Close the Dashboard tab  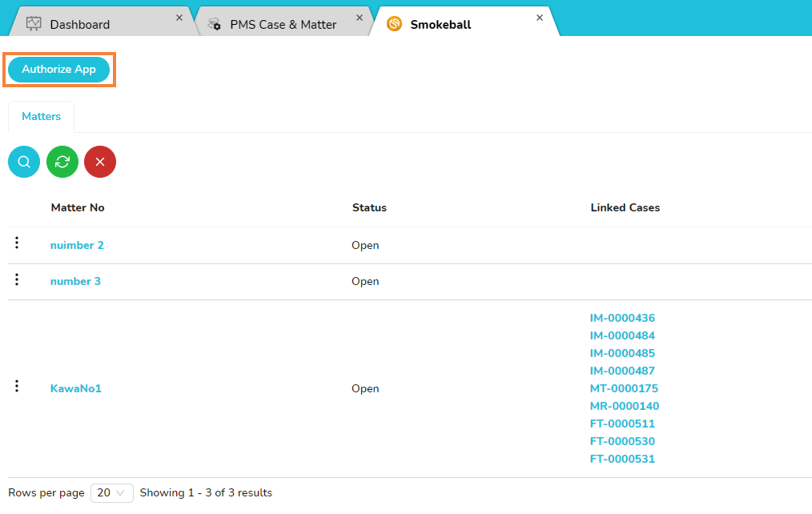coord(179,18)
